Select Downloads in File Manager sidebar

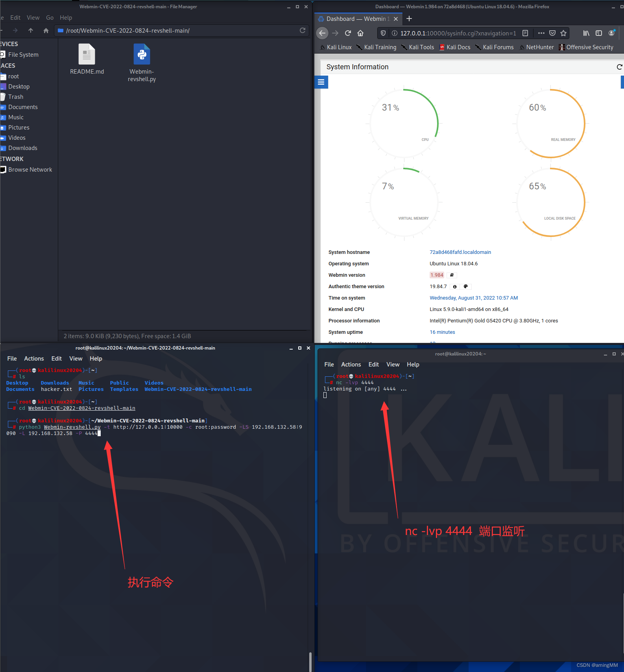(23, 148)
